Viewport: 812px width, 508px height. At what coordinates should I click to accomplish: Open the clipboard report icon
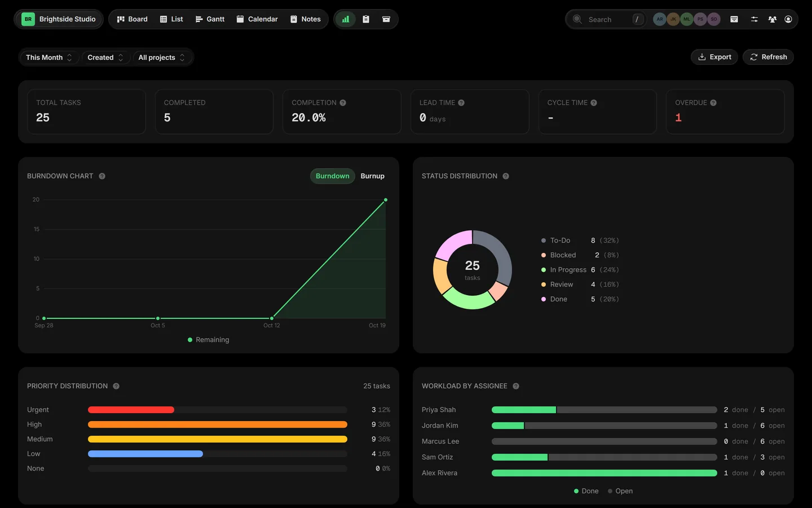pos(366,19)
